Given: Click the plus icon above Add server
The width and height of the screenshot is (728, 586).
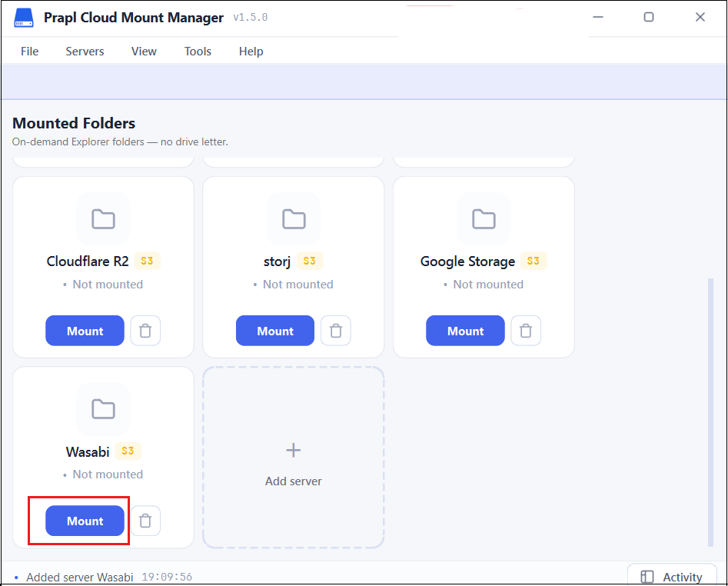Looking at the screenshot, I should click(294, 450).
